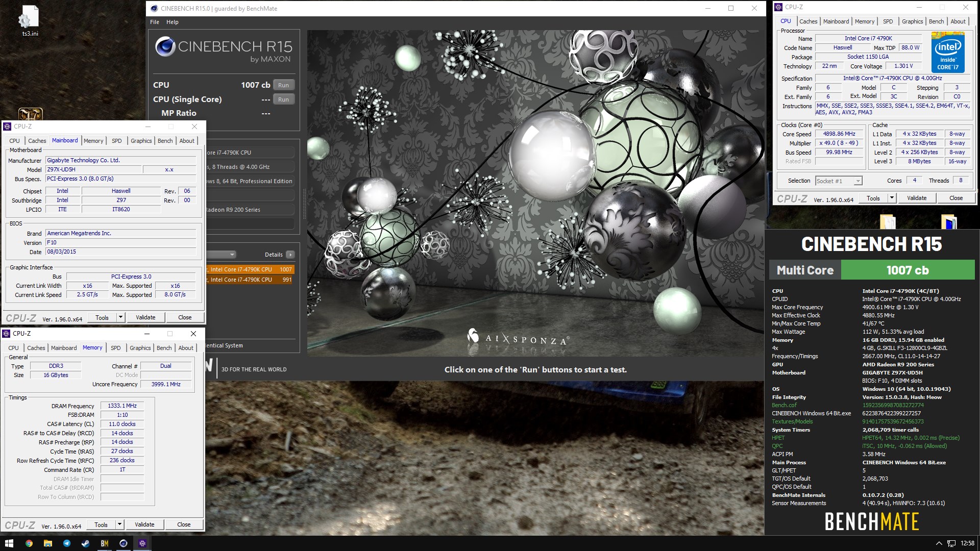Run the Cinebench CPU multi-core test
Viewport: 980px width, 551px height.
click(284, 85)
